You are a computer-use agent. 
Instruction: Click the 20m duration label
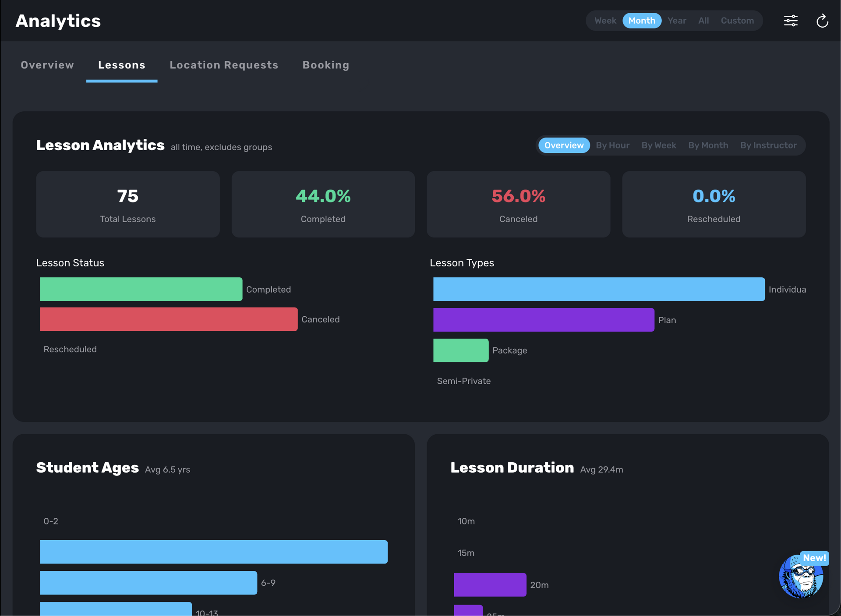pyautogui.click(x=539, y=585)
